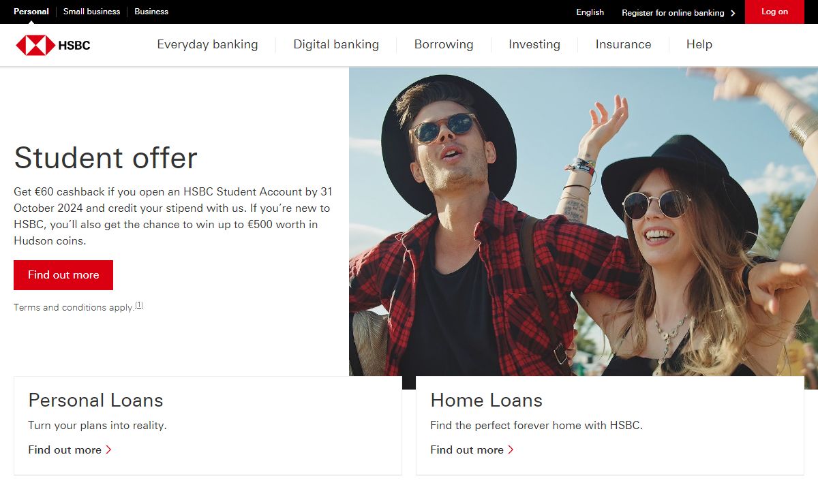Screen dimensions: 818x504
Task: Click the student cashback offer paragraph
Action: click(173, 217)
